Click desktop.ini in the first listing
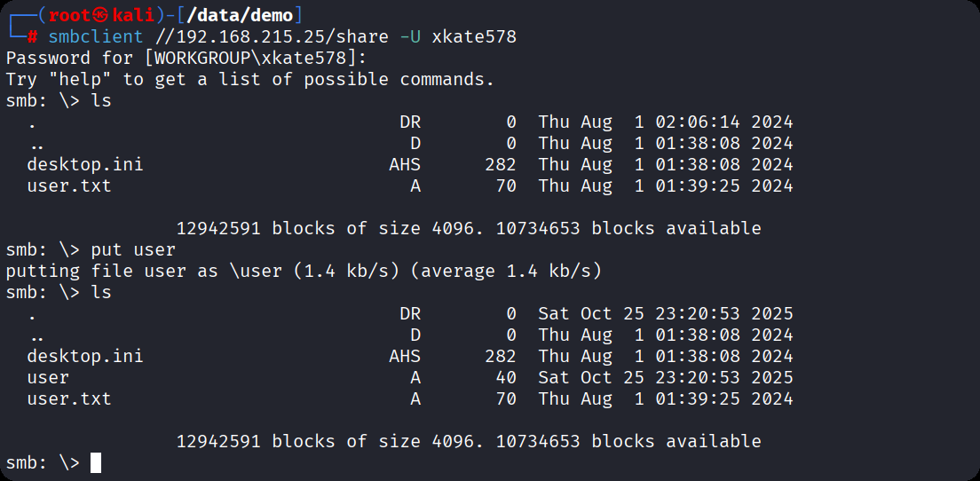This screenshot has height=481, width=980. click(x=84, y=164)
